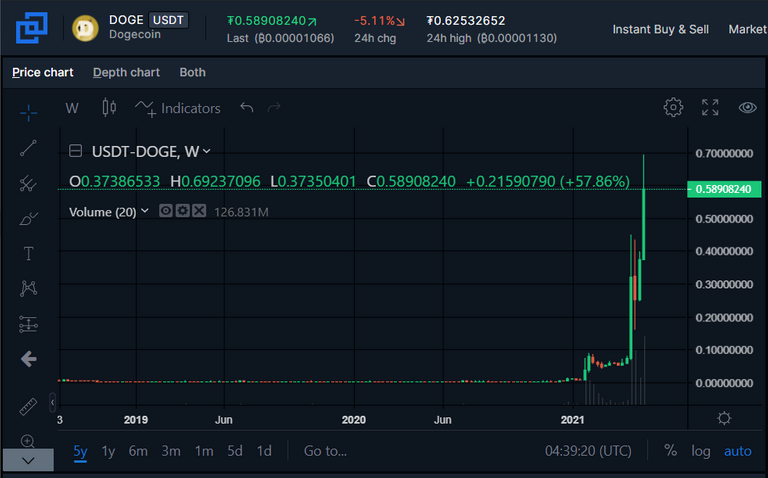The height and width of the screenshot is (478, 768).
Task: Open Volume indicator settings gear
Action: 183,211
